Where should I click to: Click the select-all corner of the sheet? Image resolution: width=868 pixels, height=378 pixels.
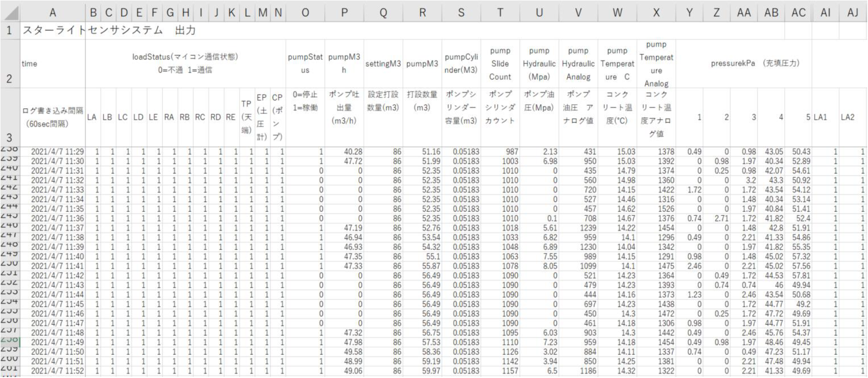(x=10, y=13)
